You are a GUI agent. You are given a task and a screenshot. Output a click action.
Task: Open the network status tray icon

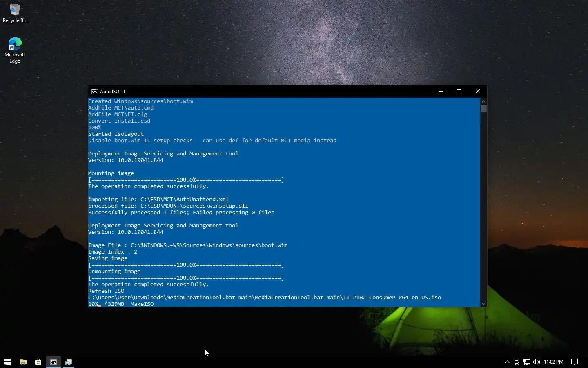click(x=527, y=362)
